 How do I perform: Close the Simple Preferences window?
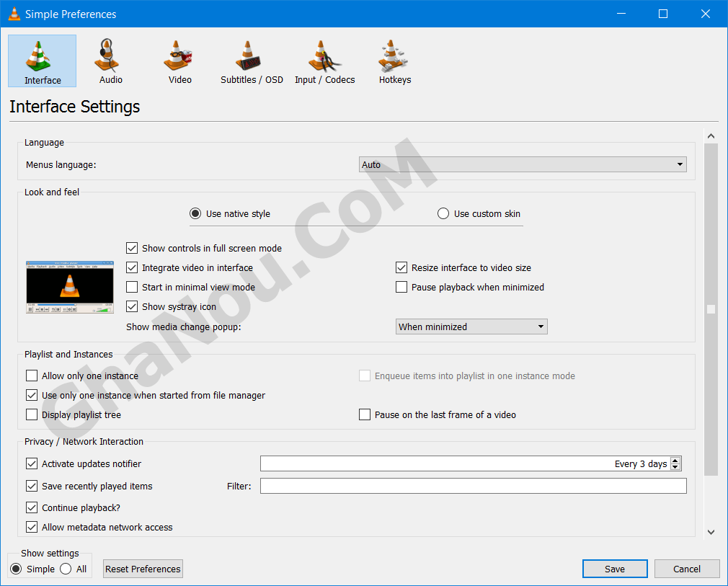click(x=705, y=14)
